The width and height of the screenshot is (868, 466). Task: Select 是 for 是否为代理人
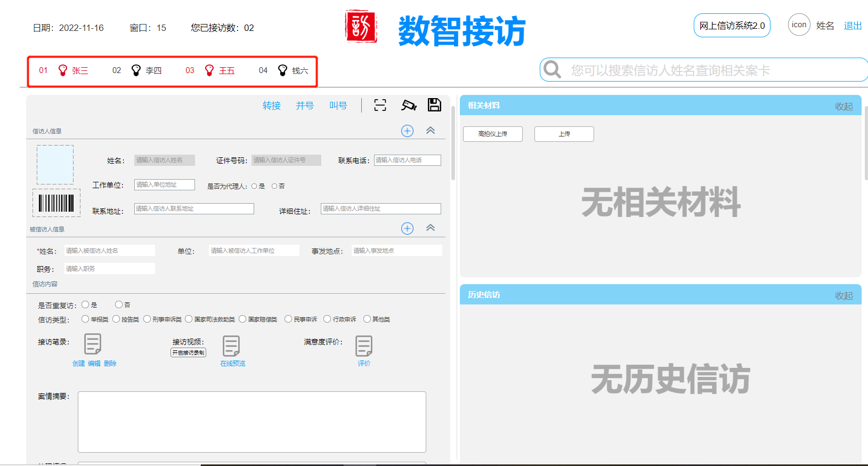coord(254,186)
